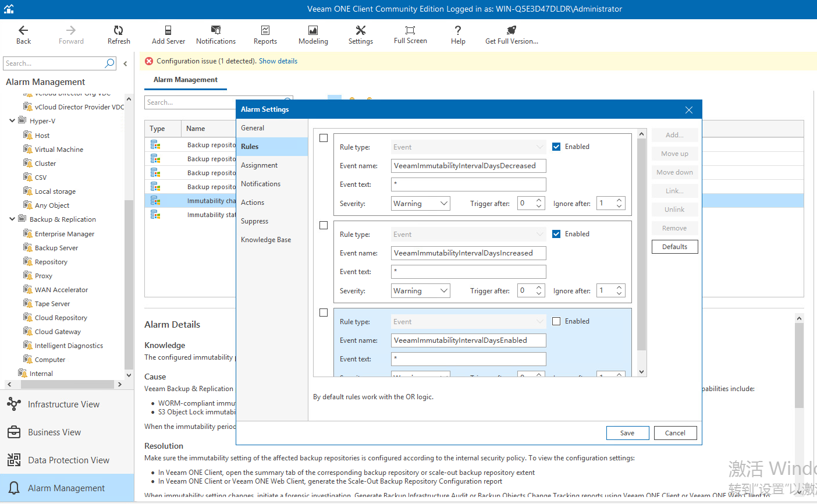Viewport: 817px width, 504px height.
Task: Open the Suppress settings page
Action: [272, 221]
